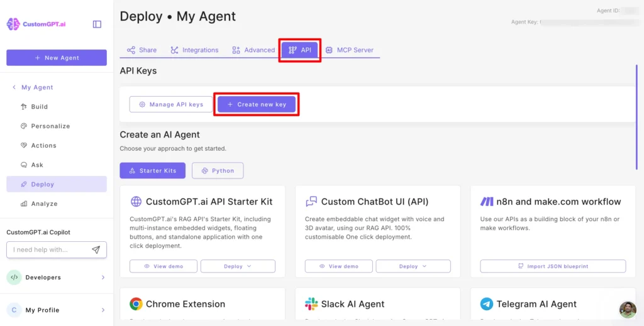Click the Custom ChatBot UI (API) title
The width and height of the screenshot is (644, 326).
(375, 202)
